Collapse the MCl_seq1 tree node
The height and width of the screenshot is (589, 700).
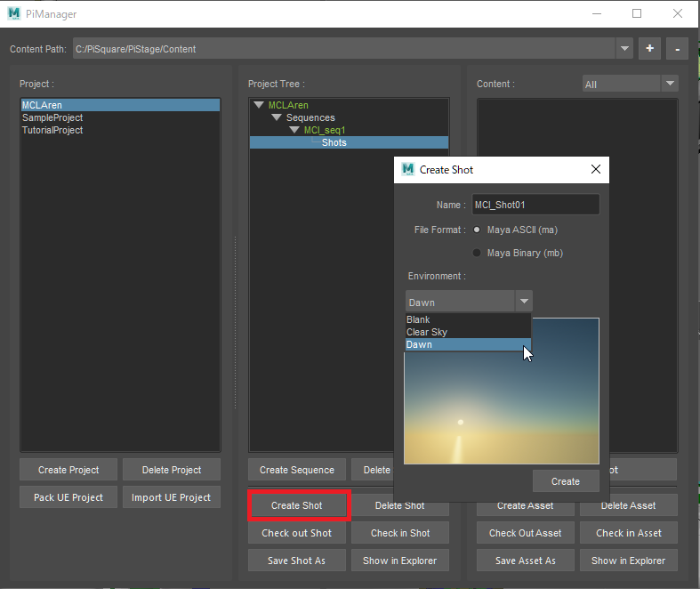tap(294, 130)
